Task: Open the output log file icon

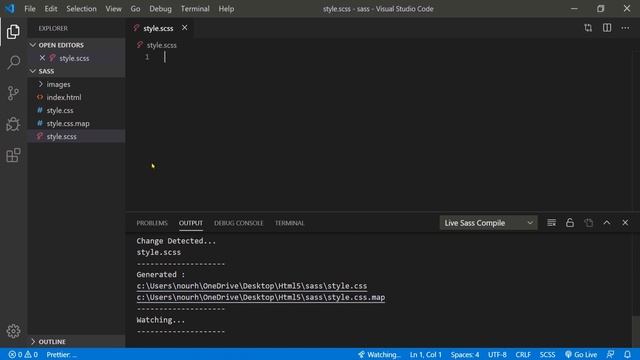Action: tap(588, 223)
